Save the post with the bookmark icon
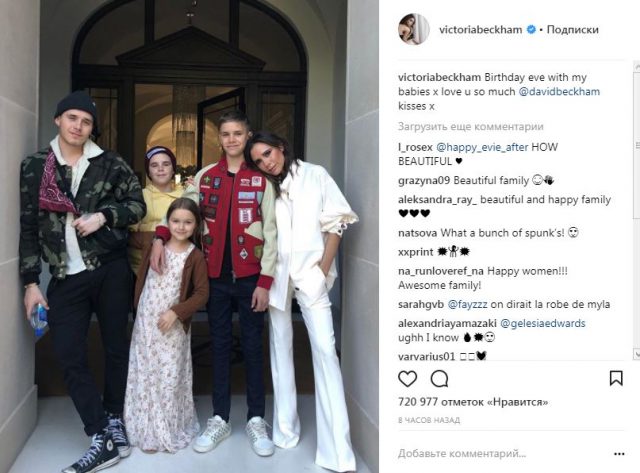Screen dimensions: 640x473 coord(616,378)
